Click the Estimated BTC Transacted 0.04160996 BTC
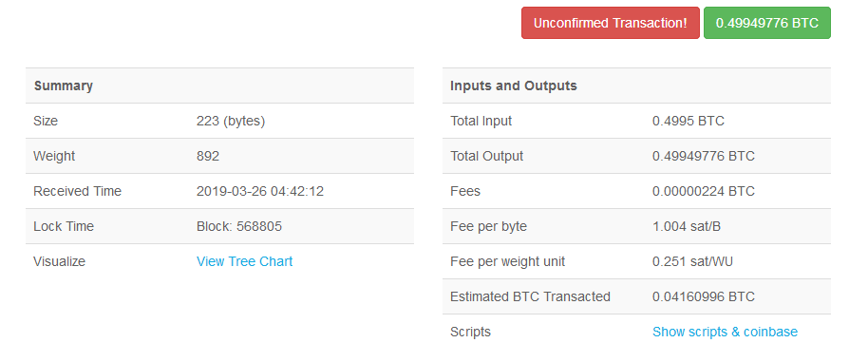Screen dimensions: 868x362 point(703,296)
